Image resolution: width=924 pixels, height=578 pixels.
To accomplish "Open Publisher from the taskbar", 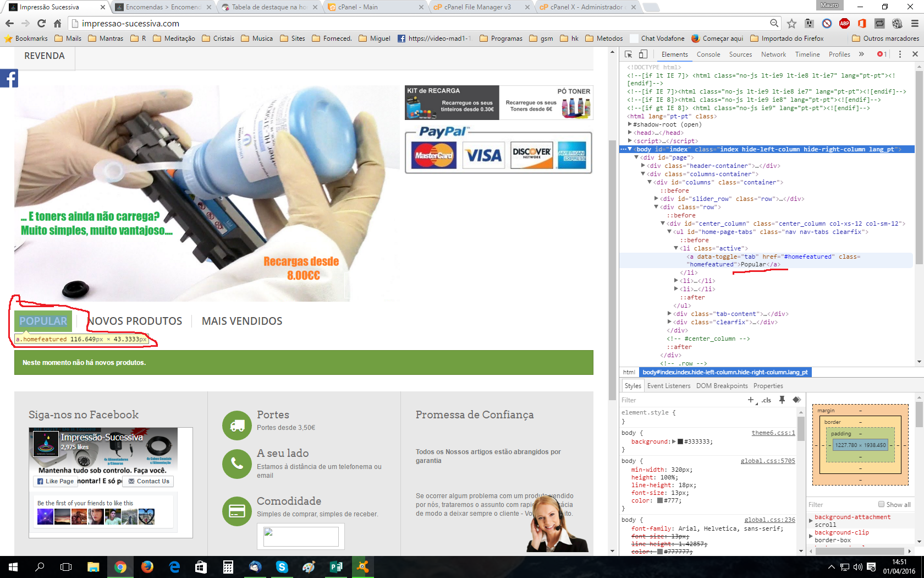I will pos(335,567).
